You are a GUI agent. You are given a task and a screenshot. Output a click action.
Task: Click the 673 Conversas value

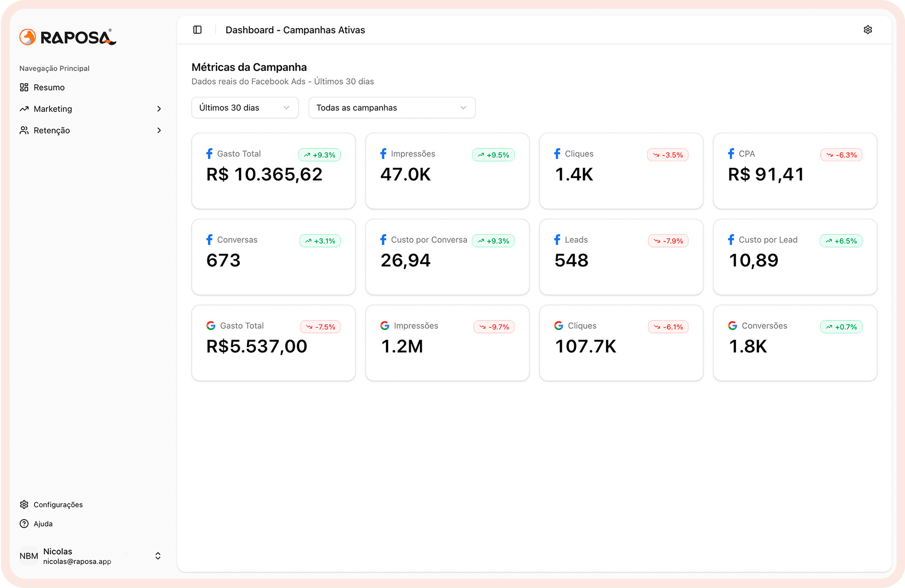223,260
